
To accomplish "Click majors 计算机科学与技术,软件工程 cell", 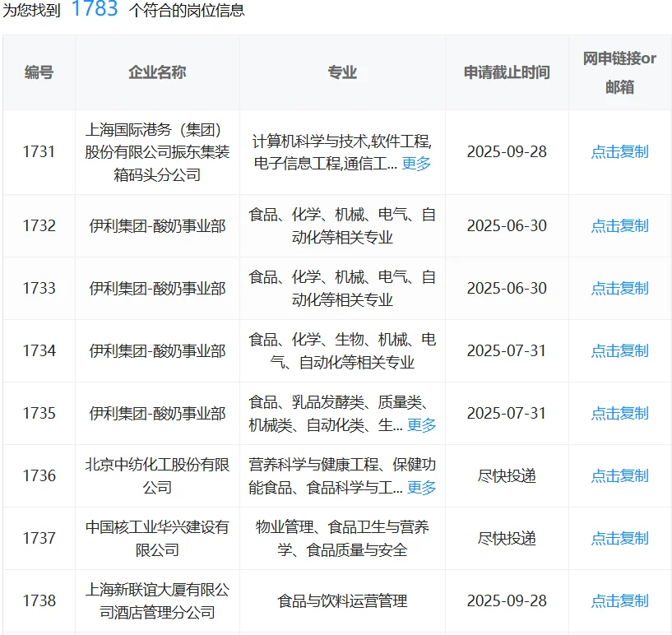I will 342,151.
